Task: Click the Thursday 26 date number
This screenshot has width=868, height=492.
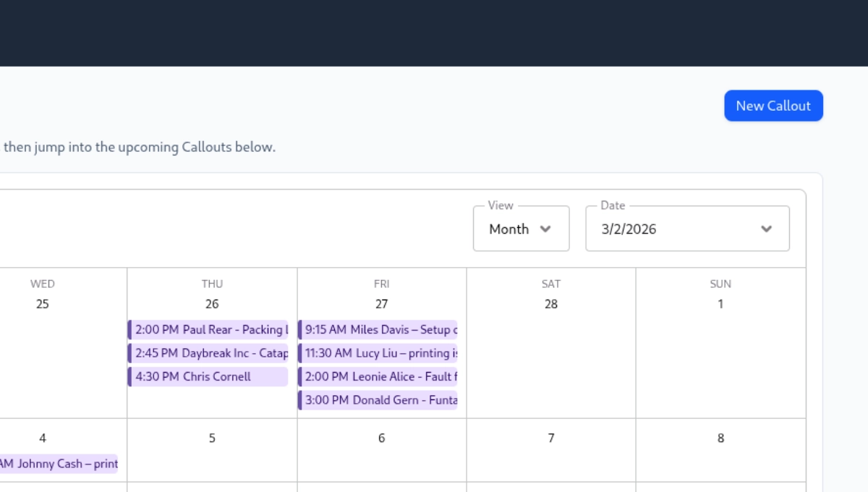Action: pyautogui.click(x=212, y=304)
